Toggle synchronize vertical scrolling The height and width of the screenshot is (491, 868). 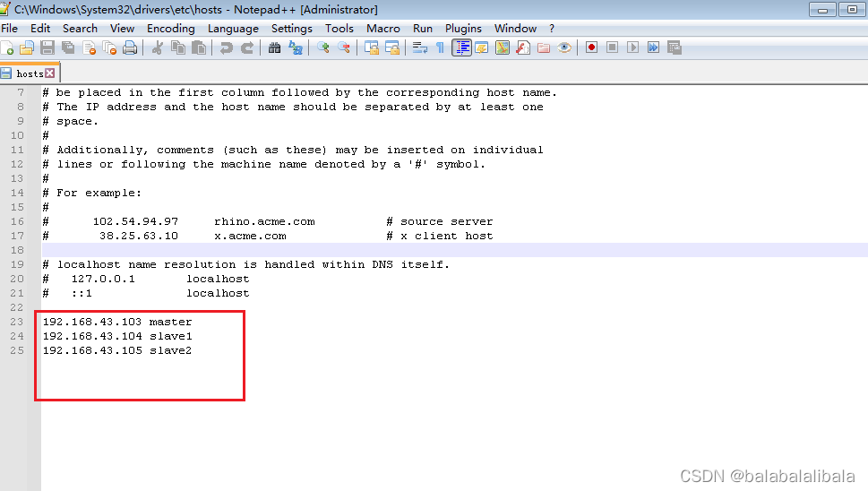[372, 48]
